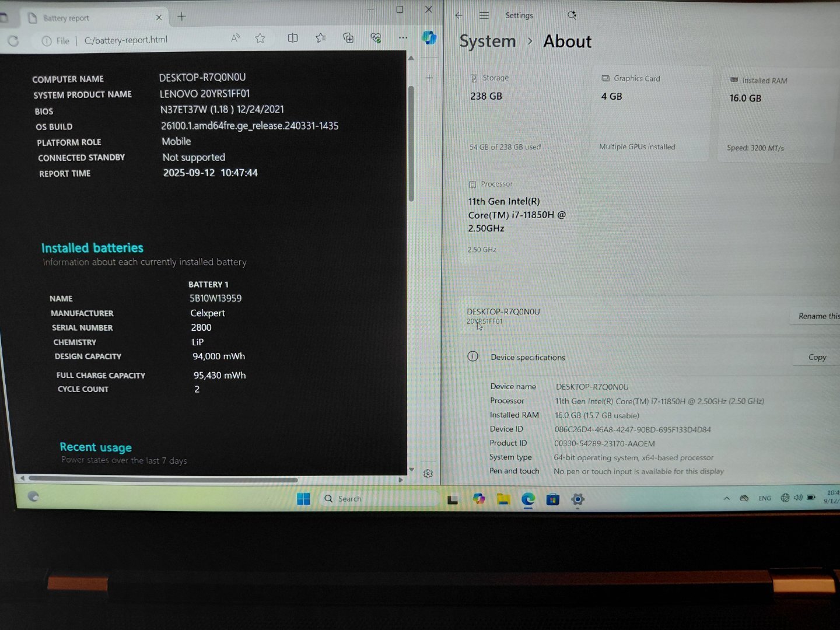Copy the device specifications
This screenshot has height=630, width=840.
pyautogui.click(x=817, y=357)
